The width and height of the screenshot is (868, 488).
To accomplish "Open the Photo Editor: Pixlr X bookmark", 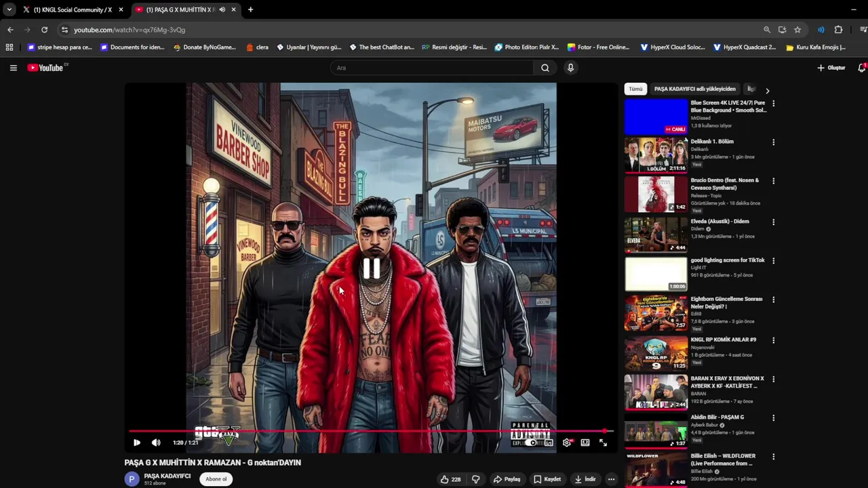I will coord(527,47).
